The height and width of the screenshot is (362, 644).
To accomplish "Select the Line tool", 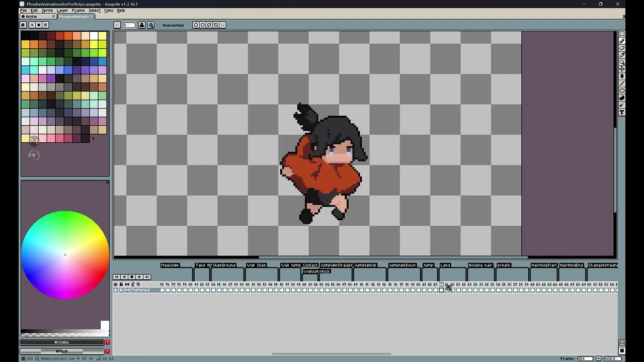I will click(x=622, y=83).
